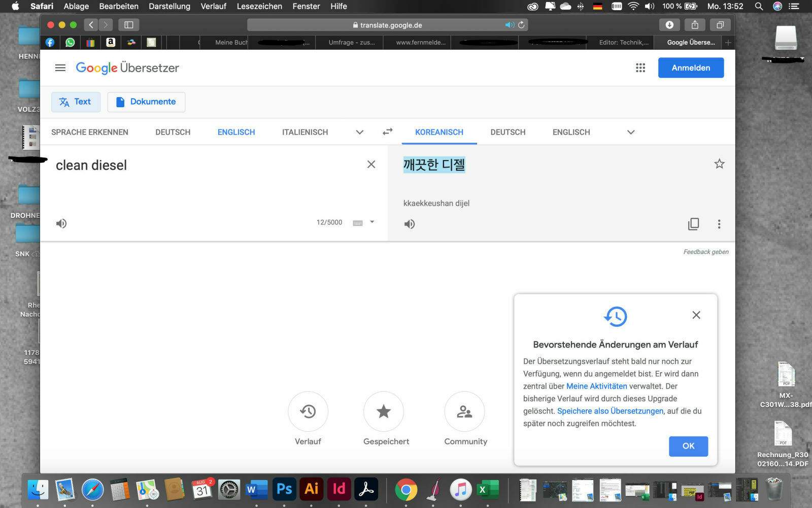
Task: Copy the Korean translation to clipboard
Action: coord(693,224)
